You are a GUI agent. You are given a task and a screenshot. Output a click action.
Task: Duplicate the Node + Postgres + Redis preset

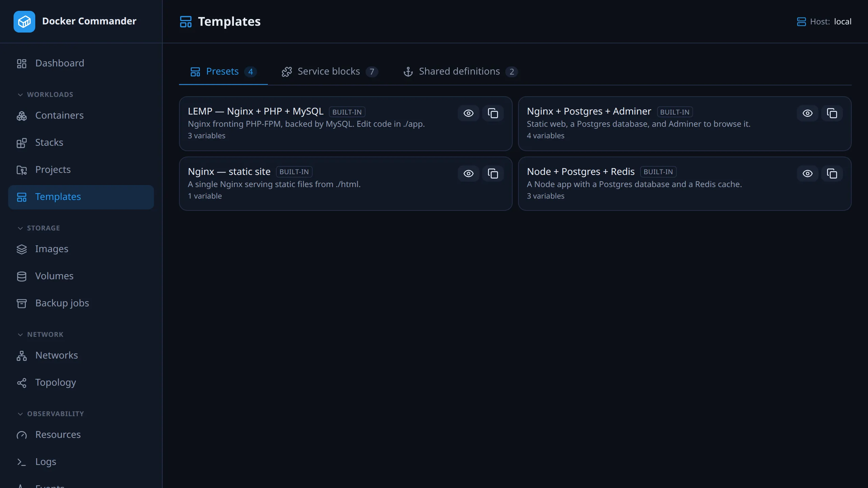(832, 174)
